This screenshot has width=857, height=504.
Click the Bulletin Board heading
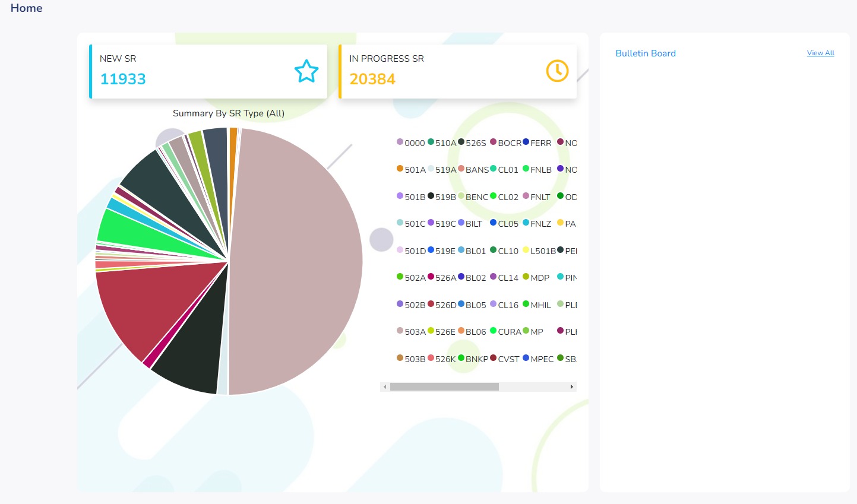[x=646, y=53]
